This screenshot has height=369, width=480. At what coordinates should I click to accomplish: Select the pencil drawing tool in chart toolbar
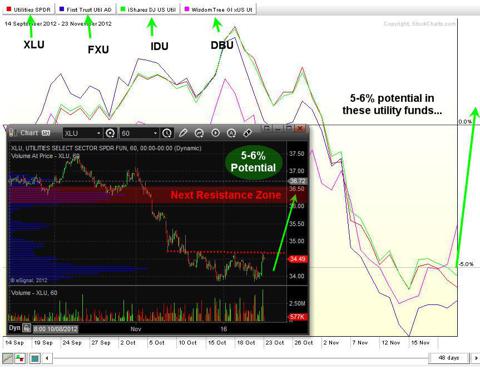[183, 133]
